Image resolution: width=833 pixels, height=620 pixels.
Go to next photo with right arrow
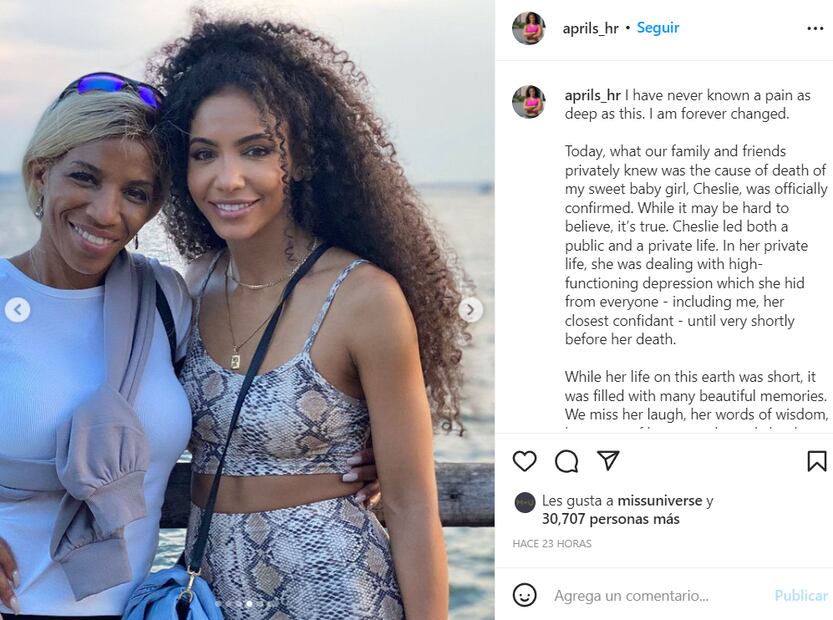pos(471,310)
